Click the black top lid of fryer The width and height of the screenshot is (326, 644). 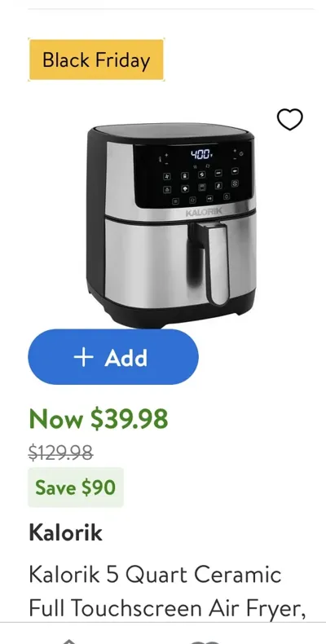click(170, 133)
